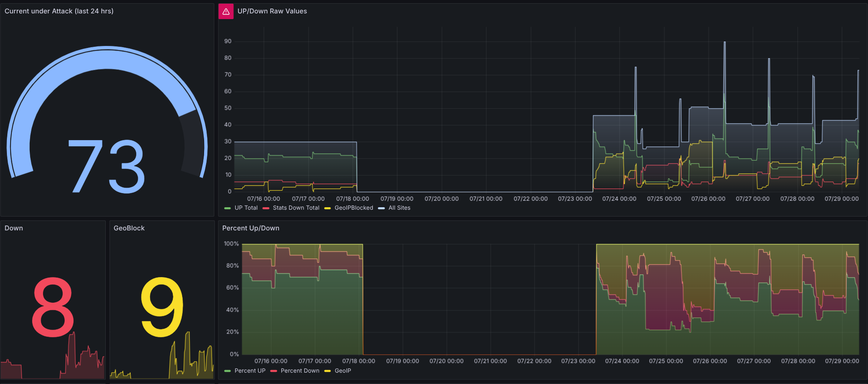Open the Current under Attack panel title

tap(59, 11)
